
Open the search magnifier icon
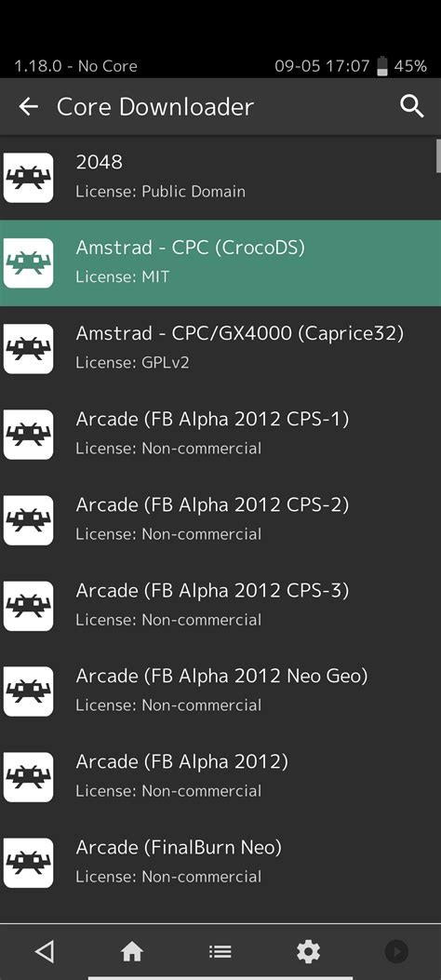click(x=412, y=107)
